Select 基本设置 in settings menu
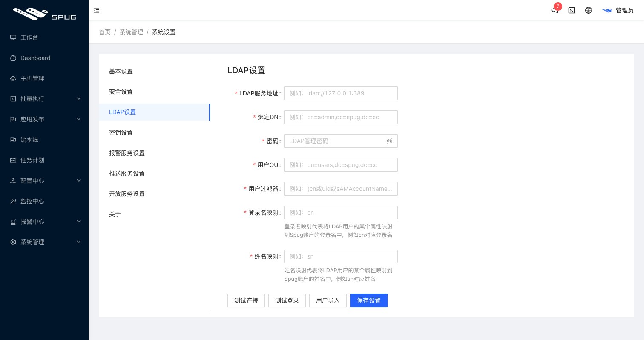Viewport: 644px width, 340px height. point(154,71)
